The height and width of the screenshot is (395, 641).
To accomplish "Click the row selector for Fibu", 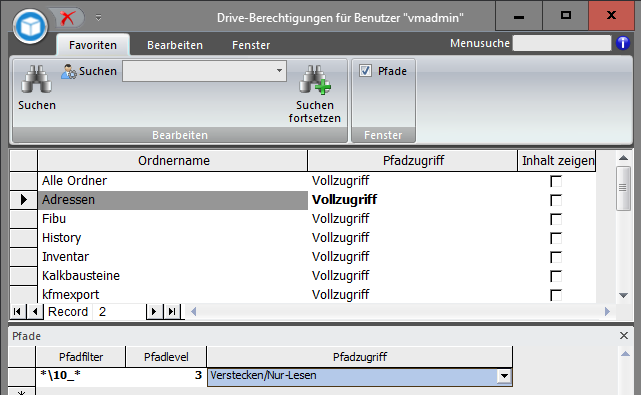I will pyautogui.click(x=23, y=219).
